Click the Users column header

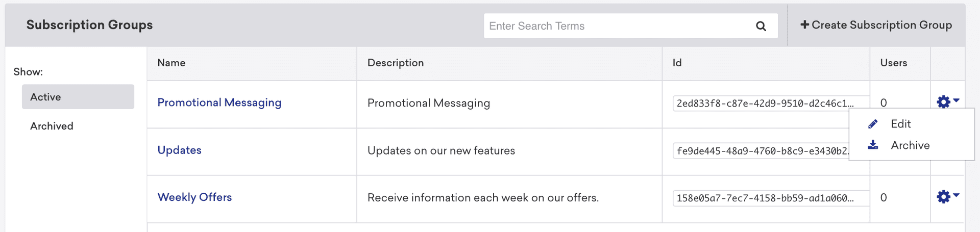click(x=893, y=63)
